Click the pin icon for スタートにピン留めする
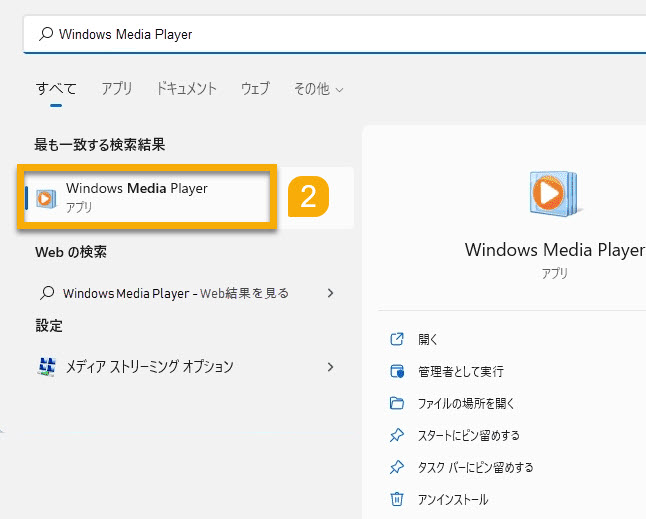Viewport: 646px width, 519px height. tap(397, 435)
